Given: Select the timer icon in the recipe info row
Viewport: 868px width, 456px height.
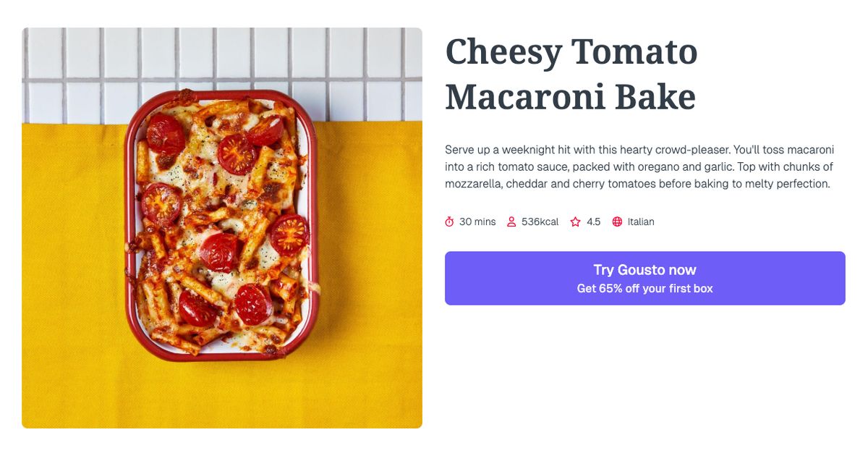Looking at the screenshot, I should [x=450, y=221].
